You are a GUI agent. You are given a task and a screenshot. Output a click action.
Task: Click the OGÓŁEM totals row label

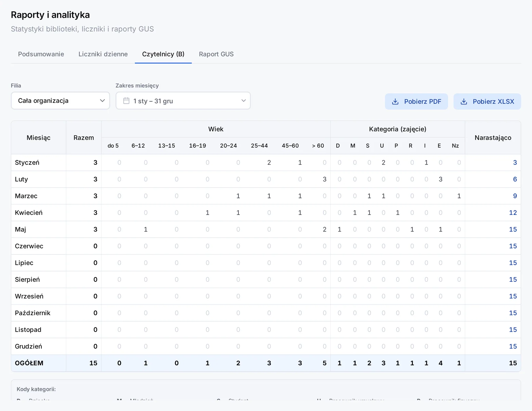click(29, 363)
